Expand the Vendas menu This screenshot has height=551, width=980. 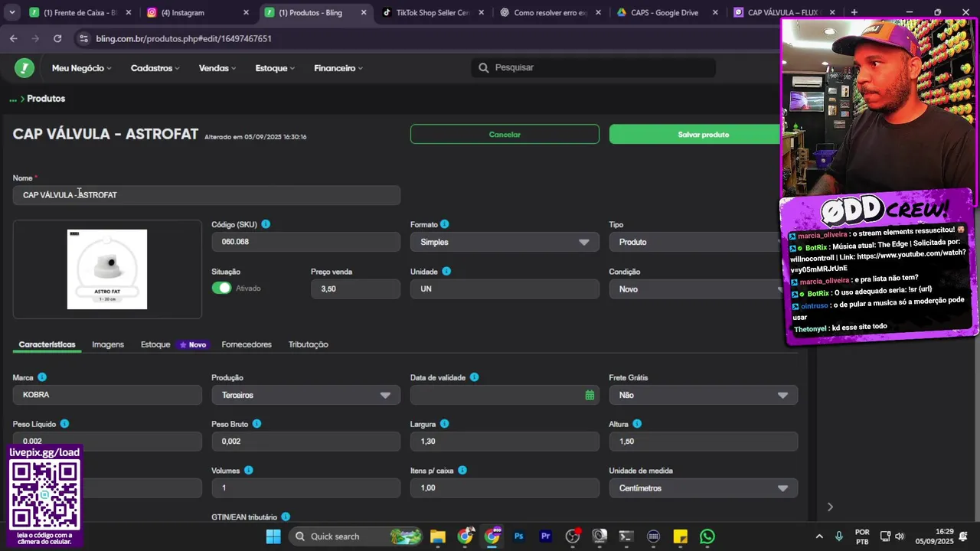click(217, 68)
